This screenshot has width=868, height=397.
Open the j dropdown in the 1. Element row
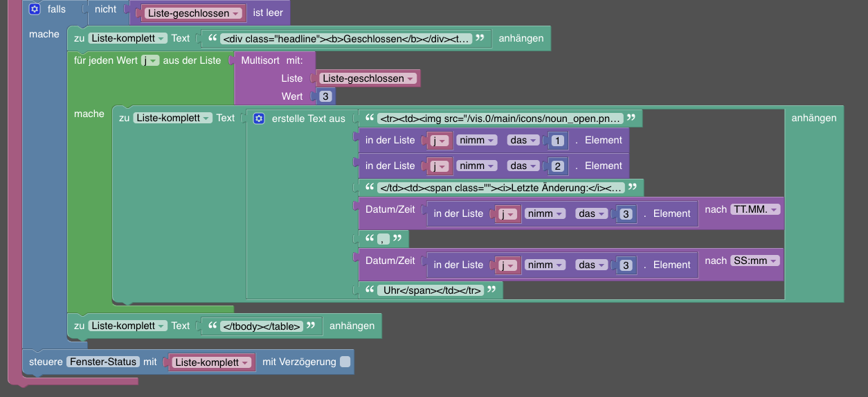click(440, 141)
